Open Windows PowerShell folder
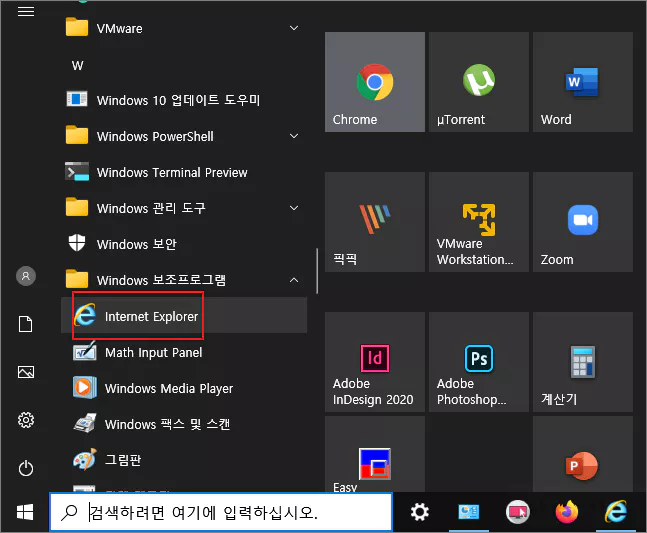 click(x=184, y=136)
